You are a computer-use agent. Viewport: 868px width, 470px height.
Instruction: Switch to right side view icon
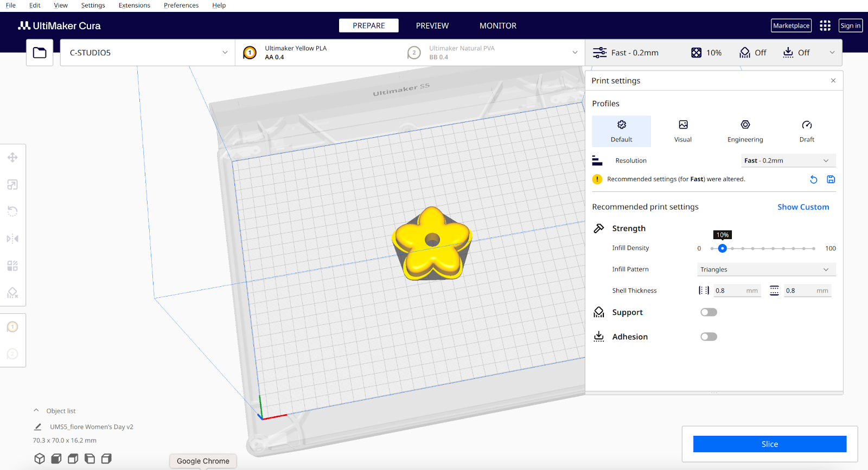point(107,459)
